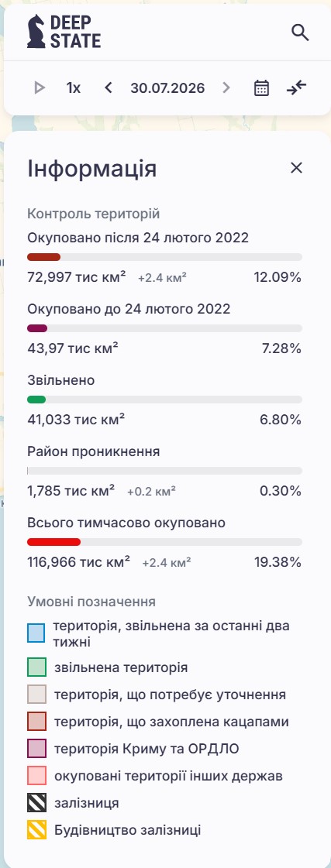The width and height of the screenshot is (331, 868).
Task: Click the pink occupied other states swatch
Action: pyautogui.click(x=36, y=776)
